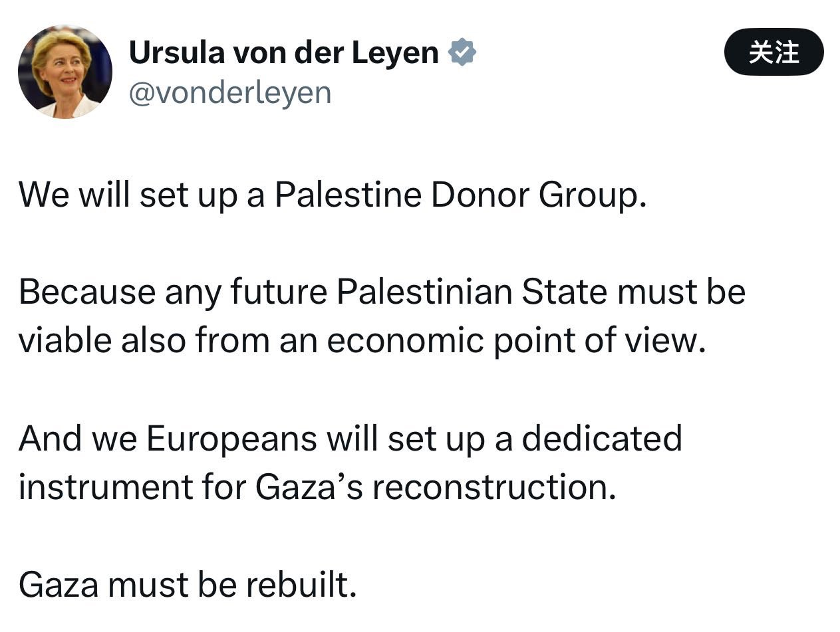The width and height of the screenshot is (840, 632).
Task: Open Ursula von der Leyen's profile picture
Action: (65, 72)
